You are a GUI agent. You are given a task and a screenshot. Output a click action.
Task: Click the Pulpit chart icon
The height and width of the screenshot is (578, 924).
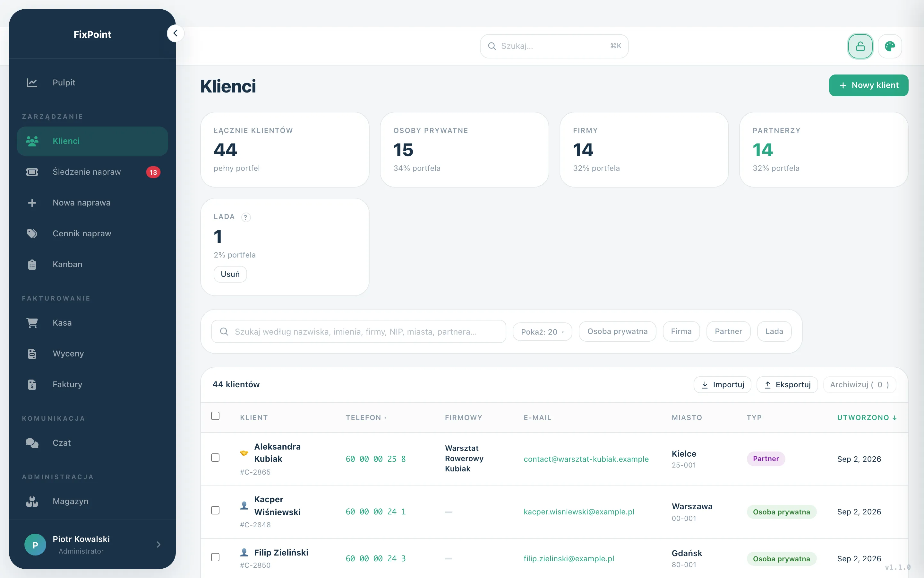(32, 83)
